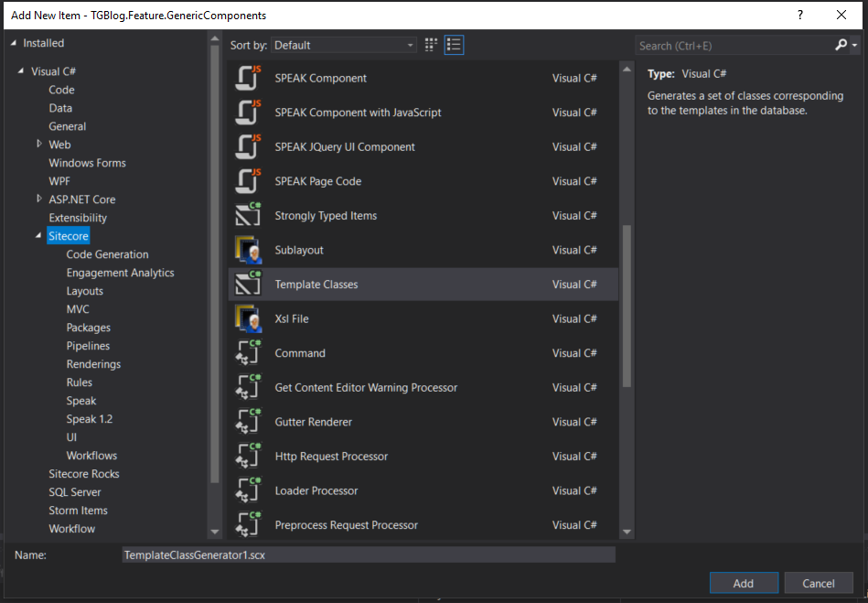Open the MVC subcategory
Screen dimensions: 868x603
[78, 309]
